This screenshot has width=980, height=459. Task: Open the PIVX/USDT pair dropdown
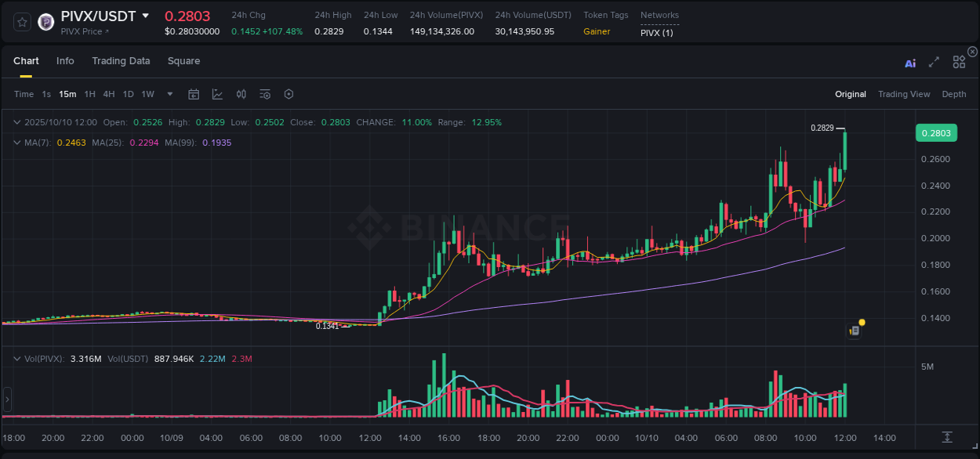tap(146, 15)
